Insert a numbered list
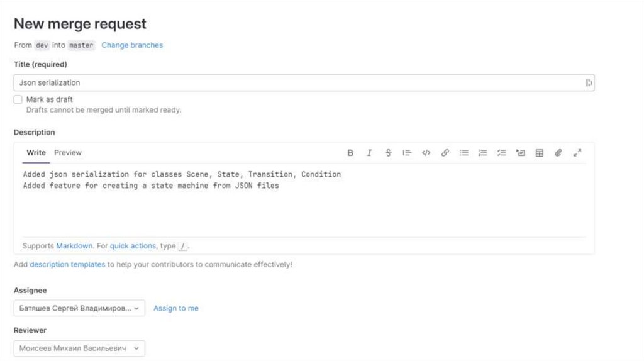The height and width of the screenshot is (361, 644). tap(483, 153)
